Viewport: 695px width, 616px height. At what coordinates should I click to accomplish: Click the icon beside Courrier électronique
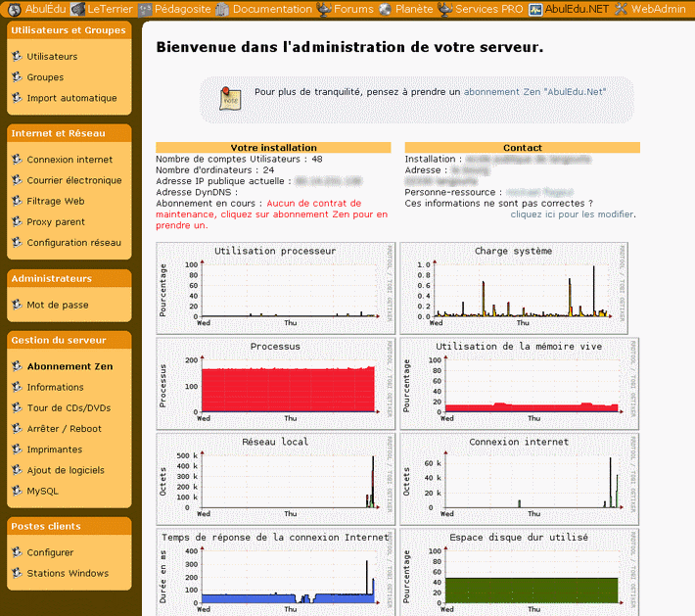(x=17, y=179)
